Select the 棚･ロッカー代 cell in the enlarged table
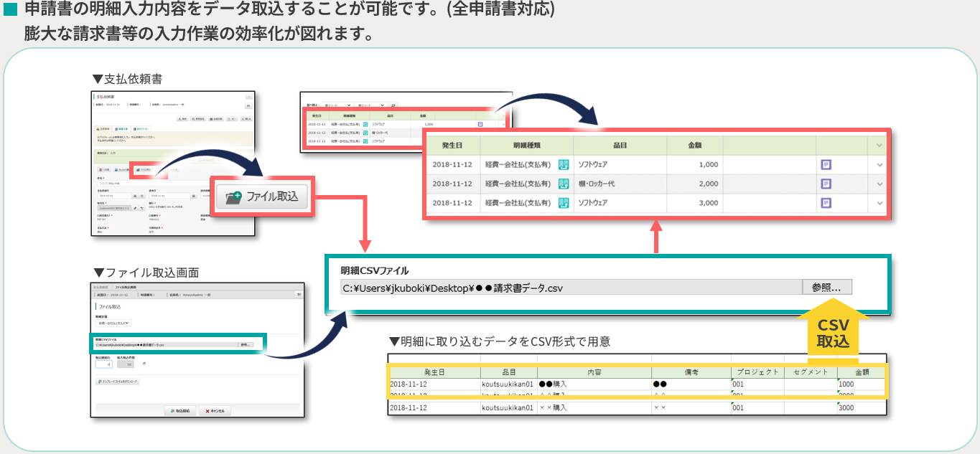This screenshot has width=980, height=454. 620,184
